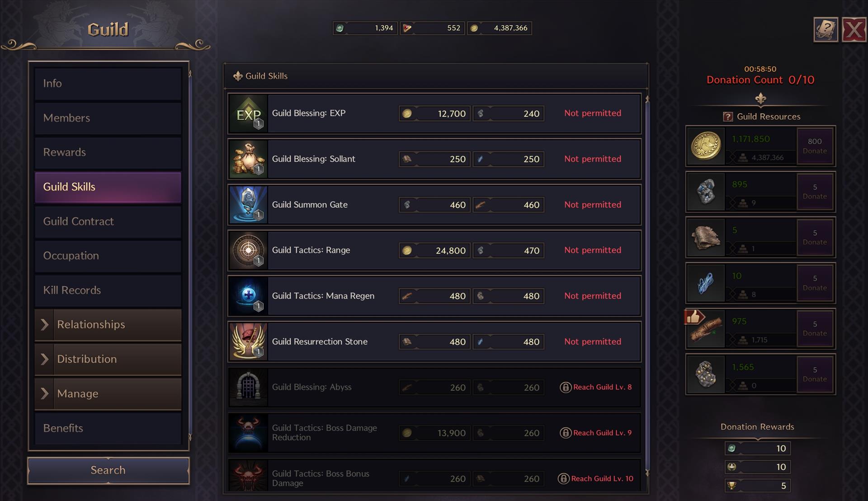Open the help scroll icon
This screenshot has width=868, height=501.
coord(825,30)
